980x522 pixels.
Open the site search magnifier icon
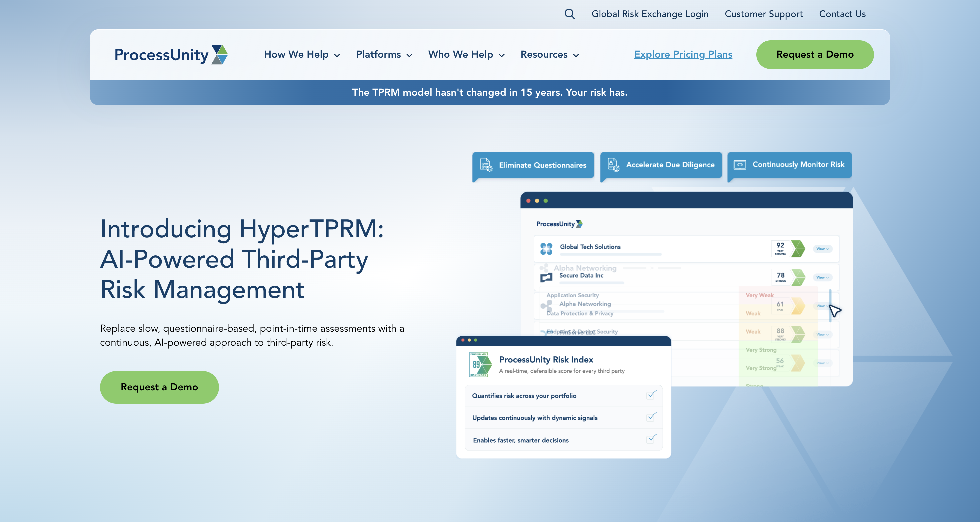pyautogui.click(x=570, y=14)
